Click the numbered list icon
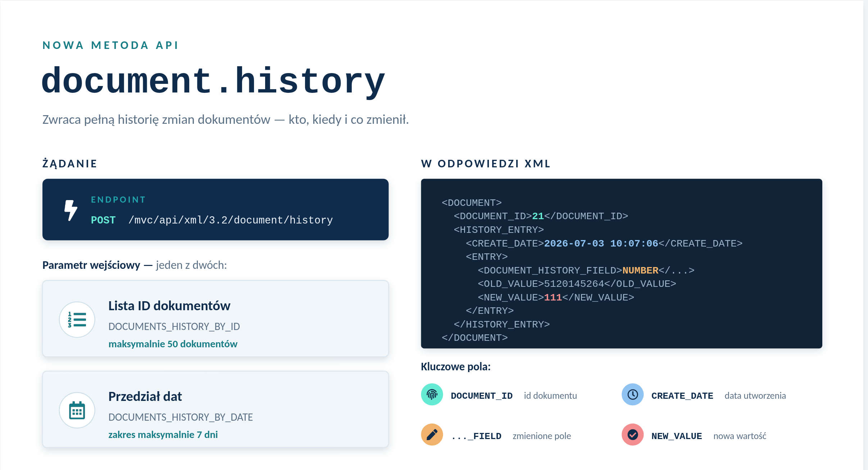 [77, 320]
